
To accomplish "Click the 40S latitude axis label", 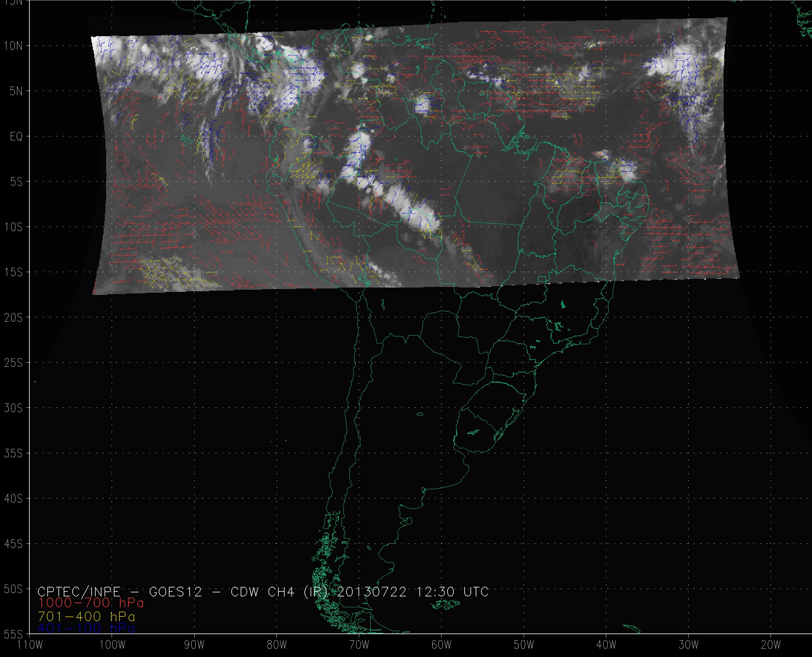I will tap(13, 499).
